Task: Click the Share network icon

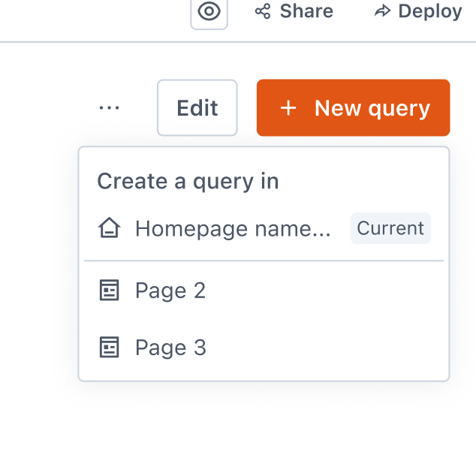Action: (263, 11)
